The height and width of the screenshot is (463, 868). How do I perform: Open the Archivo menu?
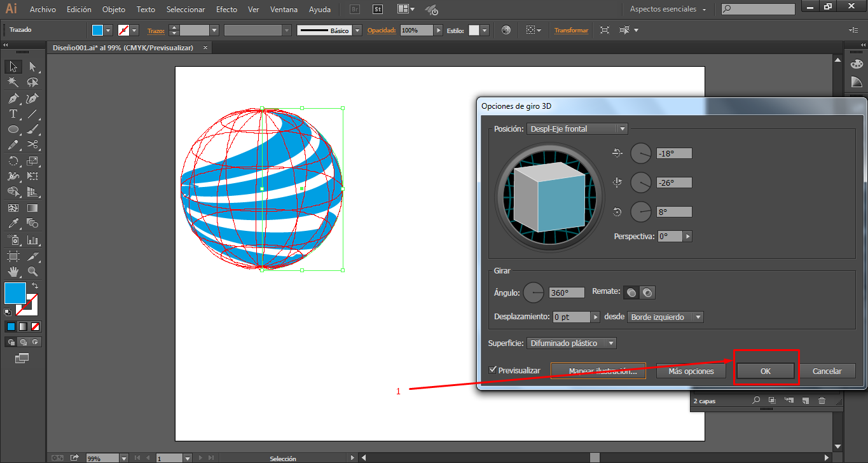click(x=43, y=10)
